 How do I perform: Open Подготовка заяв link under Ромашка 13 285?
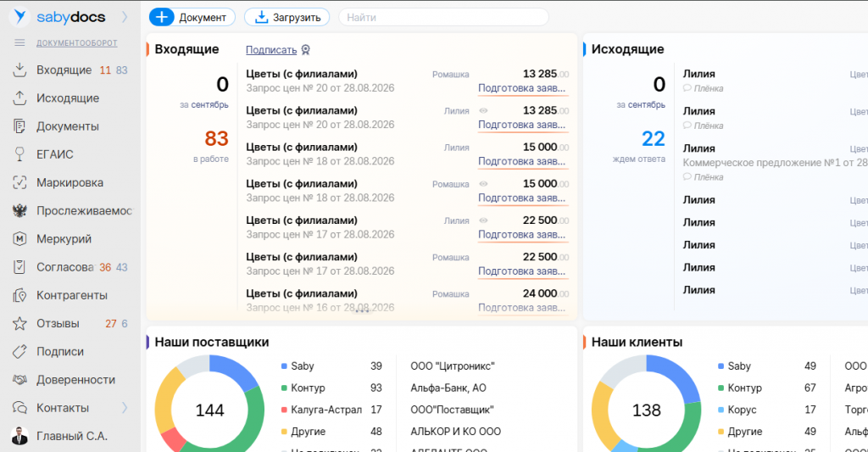coord(521,88)
